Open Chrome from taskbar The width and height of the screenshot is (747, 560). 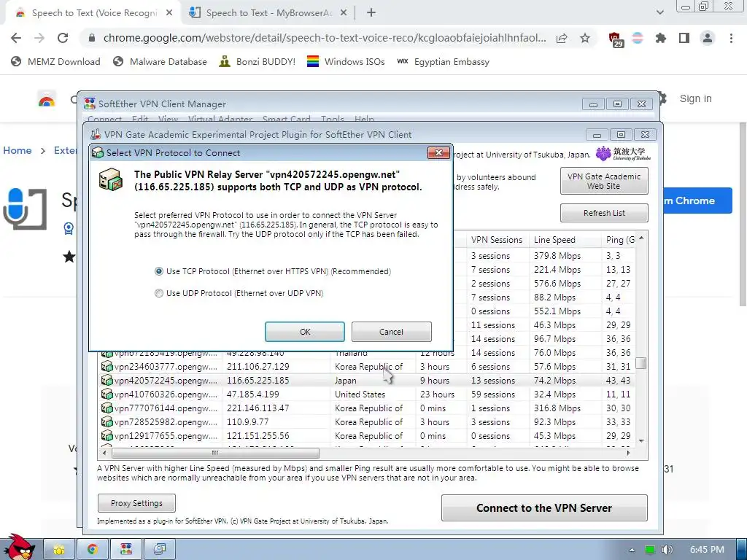coord(93,550)
